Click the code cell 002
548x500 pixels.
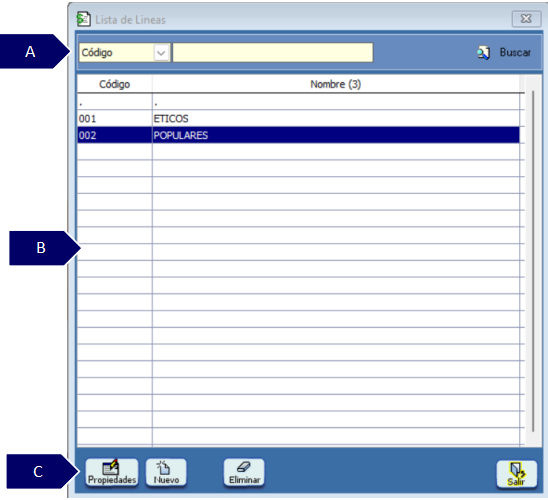pos(87,136)
